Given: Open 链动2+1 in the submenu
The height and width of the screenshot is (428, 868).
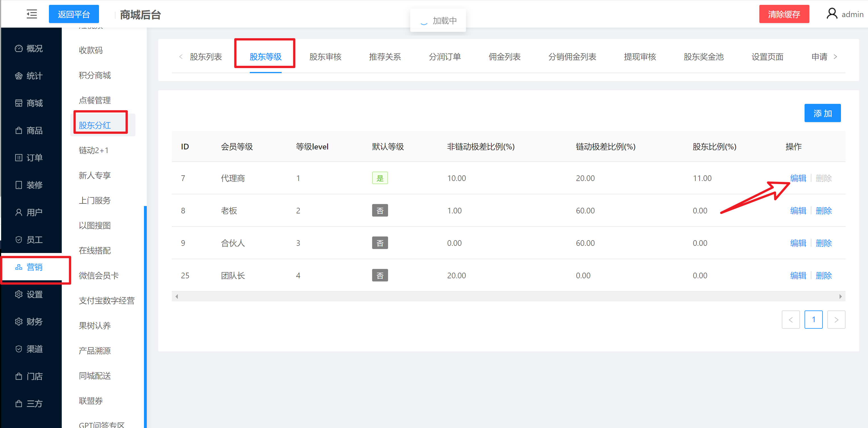Looking at the screenshot, I should 94,150.
